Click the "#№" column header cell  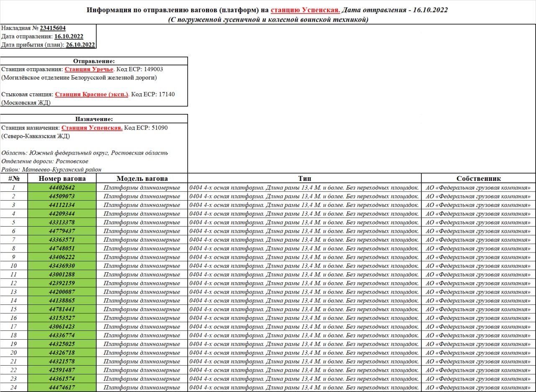click(14, 178)
